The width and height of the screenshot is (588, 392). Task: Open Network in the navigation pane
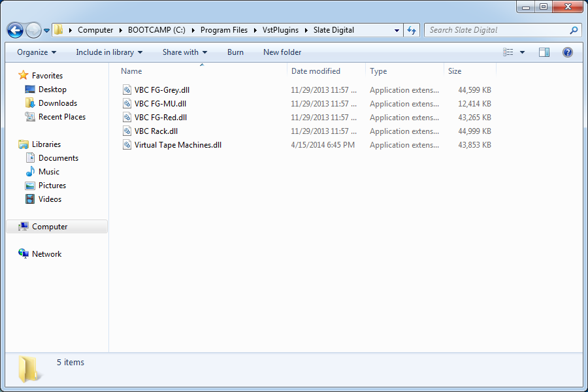pos(46,254)
